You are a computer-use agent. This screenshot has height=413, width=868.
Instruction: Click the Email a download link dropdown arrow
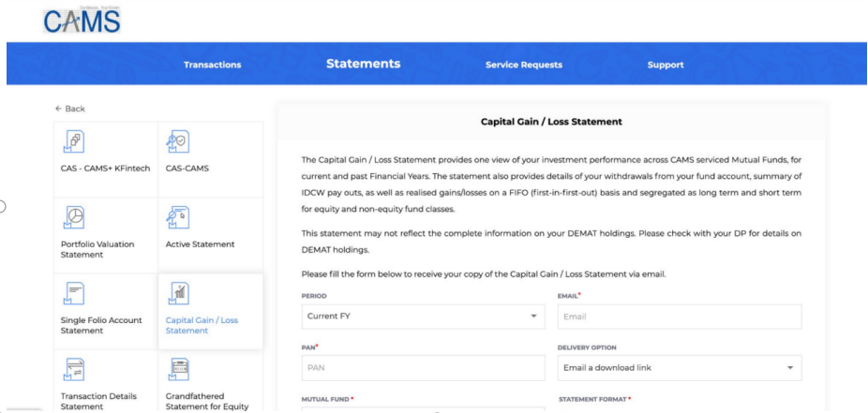tap(790, 368)
